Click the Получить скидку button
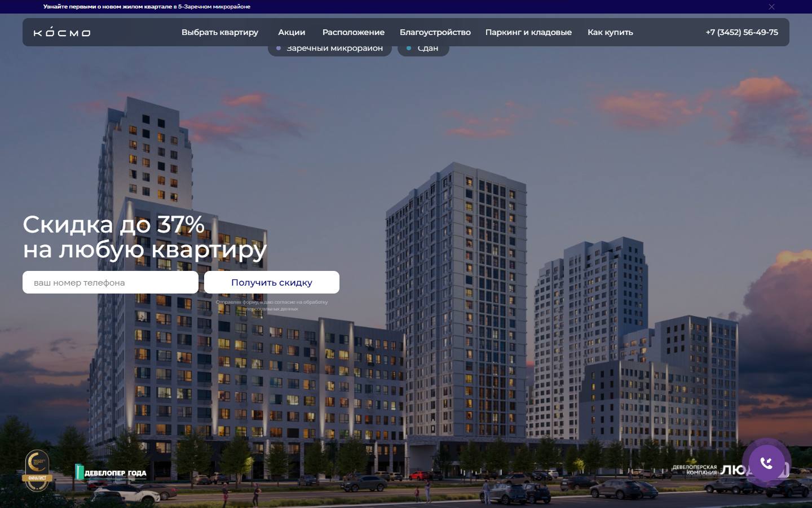The width and height of the screenshot is (812, 508). click(272, 282)
